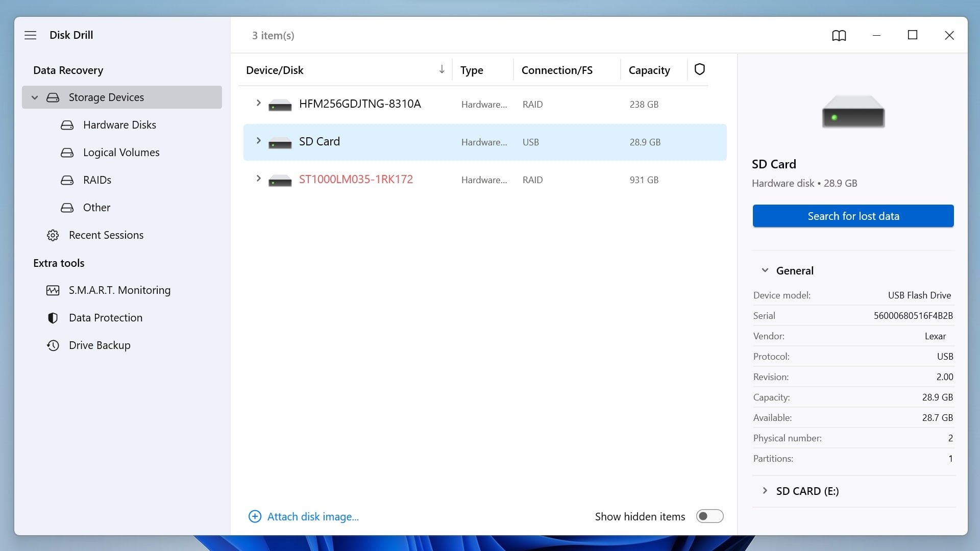Close the Disk Drill window
Image resolution: width=980 pixels, height=551 pixels.
(949, 35)
